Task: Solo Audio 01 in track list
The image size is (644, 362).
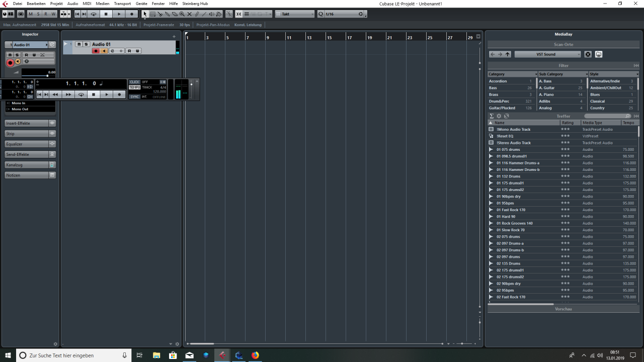Action: click(86, 44)
